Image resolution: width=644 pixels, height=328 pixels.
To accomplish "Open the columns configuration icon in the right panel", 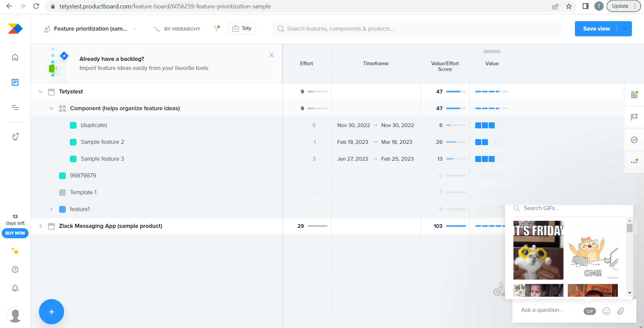I will [x=634, y=94].
